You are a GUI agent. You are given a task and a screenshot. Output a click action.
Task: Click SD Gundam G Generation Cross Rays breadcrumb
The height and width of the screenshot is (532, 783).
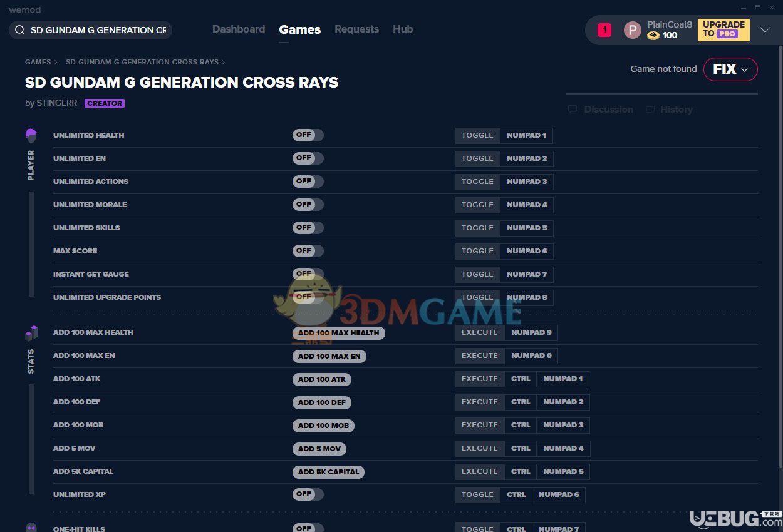tap(142, 62)
